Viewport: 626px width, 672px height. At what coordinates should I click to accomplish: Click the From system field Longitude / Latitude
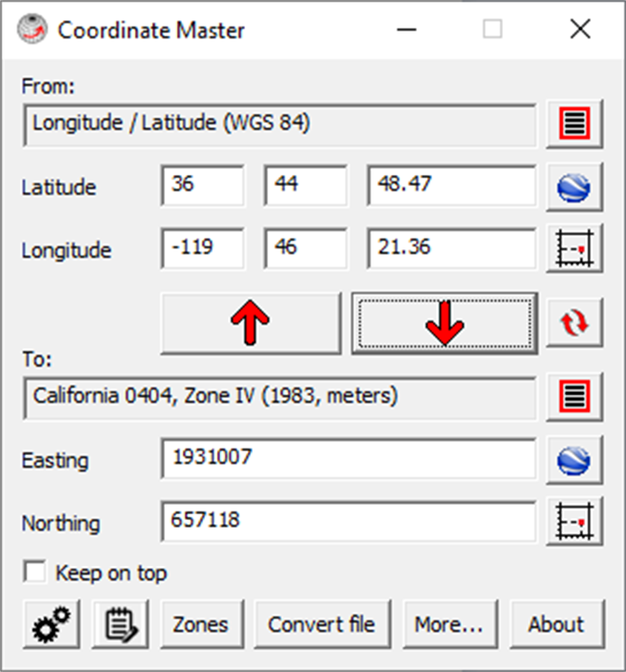point(279,126)
